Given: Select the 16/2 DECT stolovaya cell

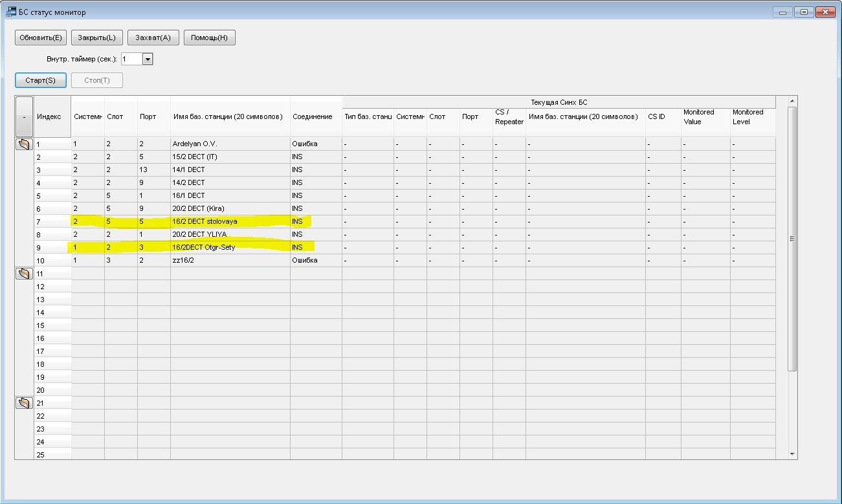Looking at the screenshot, I should coord(230,221).
